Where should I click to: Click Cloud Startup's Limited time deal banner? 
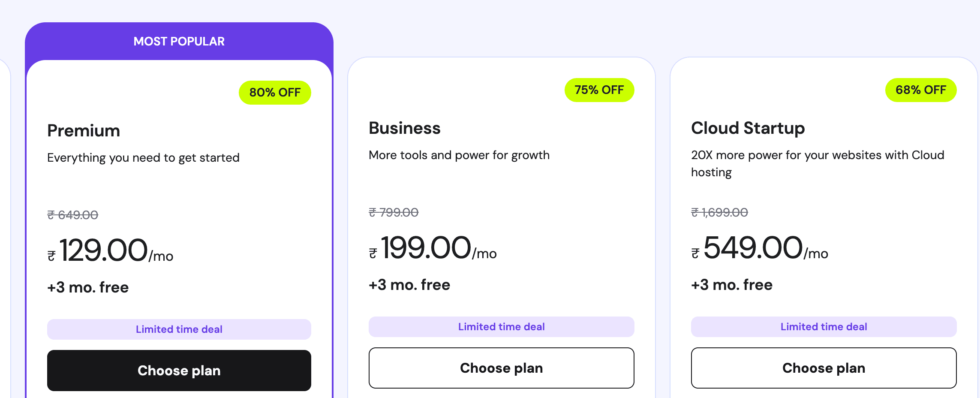[x=824, y=326]
